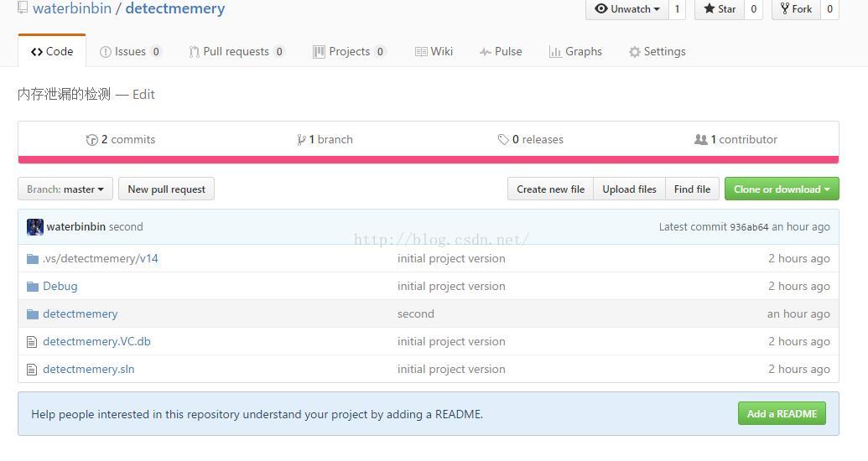Click New pull request button
868x461 pixels.
tap(167, 189)
